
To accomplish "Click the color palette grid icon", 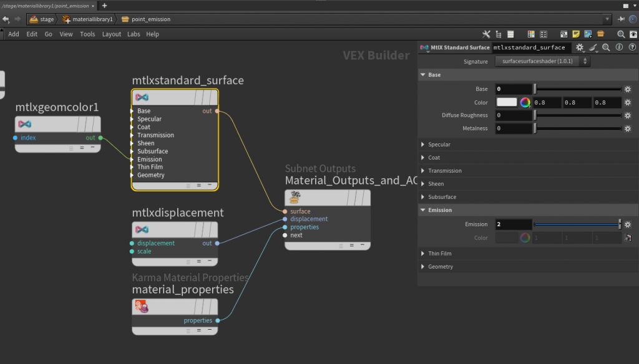I will 531,34.
